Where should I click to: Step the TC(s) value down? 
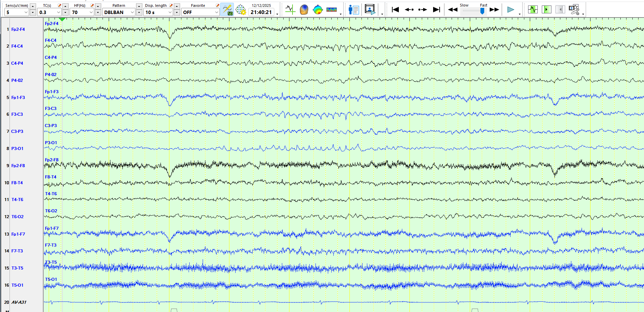65,13
